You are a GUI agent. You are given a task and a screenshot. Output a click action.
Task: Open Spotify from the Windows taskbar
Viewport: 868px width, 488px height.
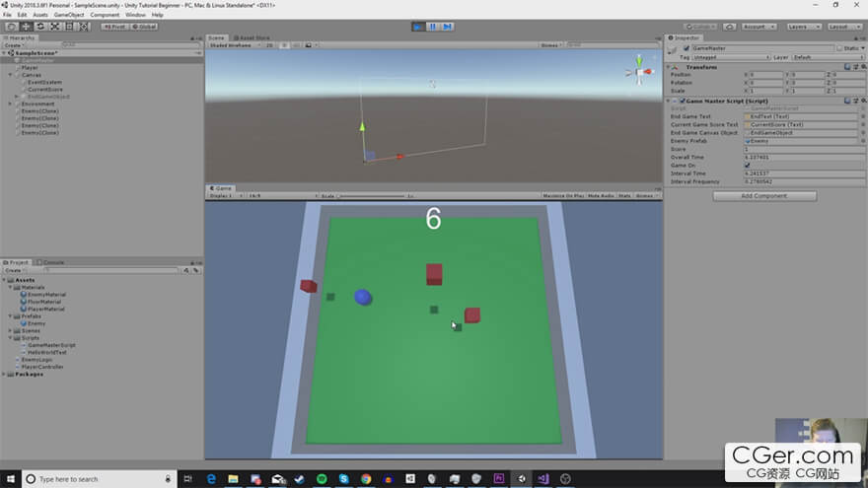pyautogui.click(x=322, y=479)
